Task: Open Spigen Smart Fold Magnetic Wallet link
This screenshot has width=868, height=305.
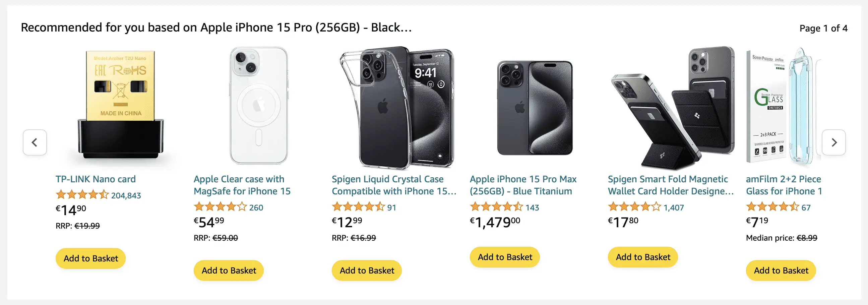Action: pos(670,185)
